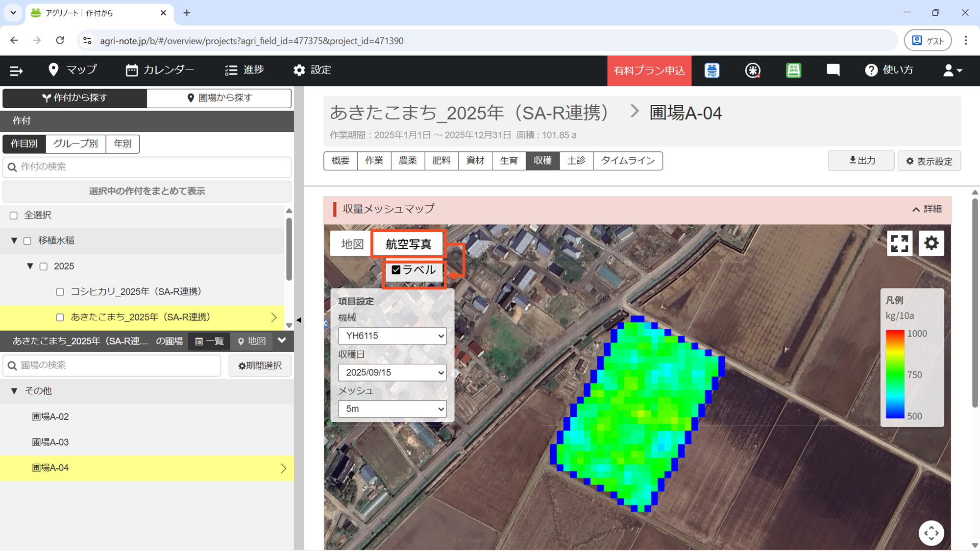
Task: Open the 資材 materials tab
Action: tap(475, 161)
